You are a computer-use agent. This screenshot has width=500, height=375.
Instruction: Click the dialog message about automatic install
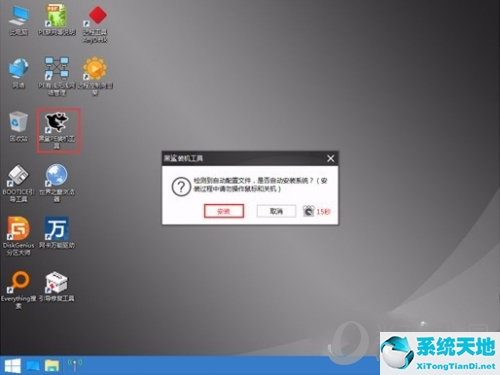pos(261,185)
